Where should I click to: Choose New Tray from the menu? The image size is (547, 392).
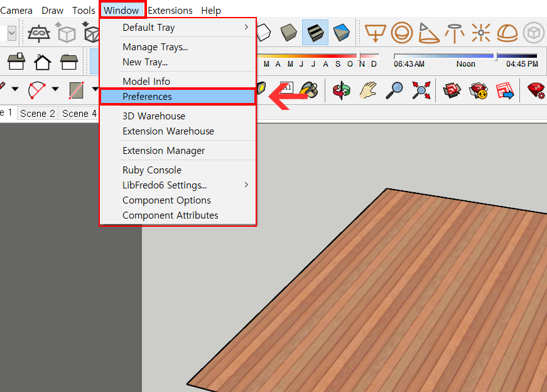coord(178,62)
